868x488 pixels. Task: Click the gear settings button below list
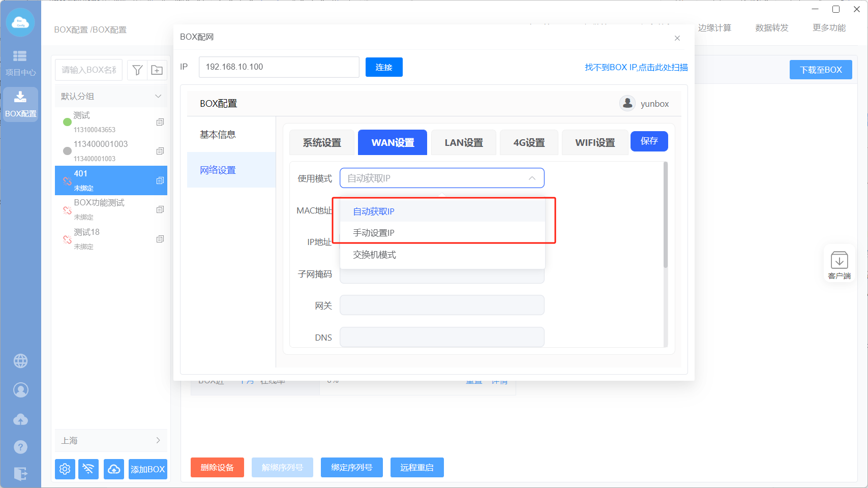point(65,469)
